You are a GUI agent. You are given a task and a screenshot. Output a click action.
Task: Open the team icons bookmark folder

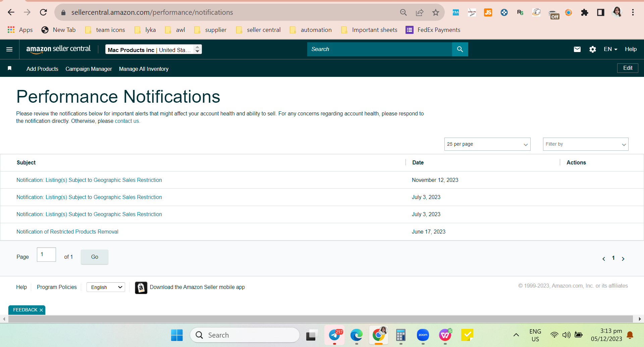105,30
